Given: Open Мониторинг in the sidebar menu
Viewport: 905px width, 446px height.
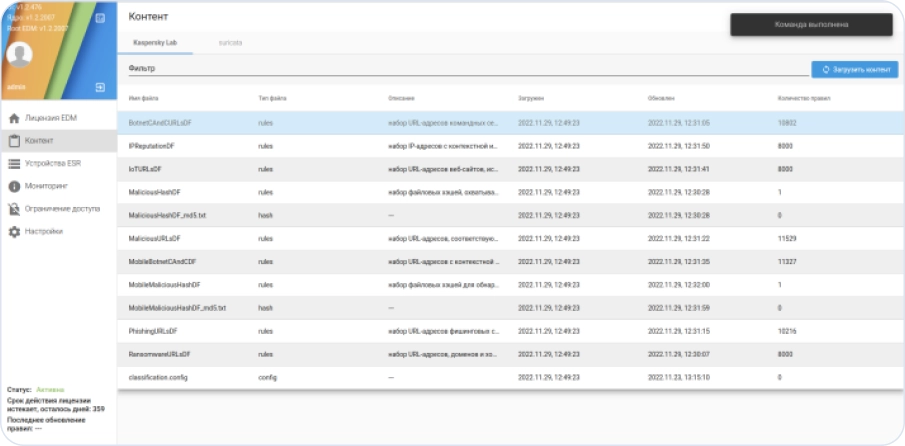Looking at the screenshot, I should tap(46, 186).
